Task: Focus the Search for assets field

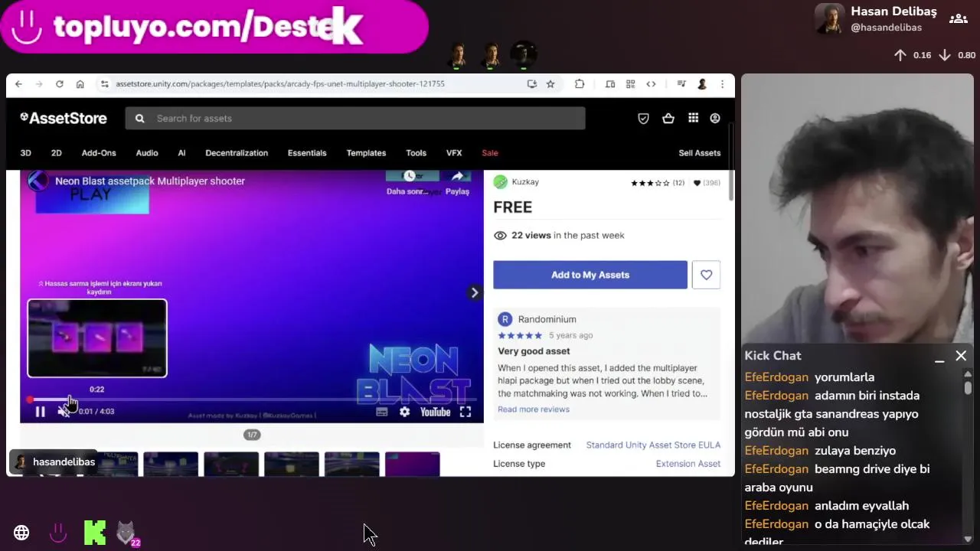Action: [355, 119]
